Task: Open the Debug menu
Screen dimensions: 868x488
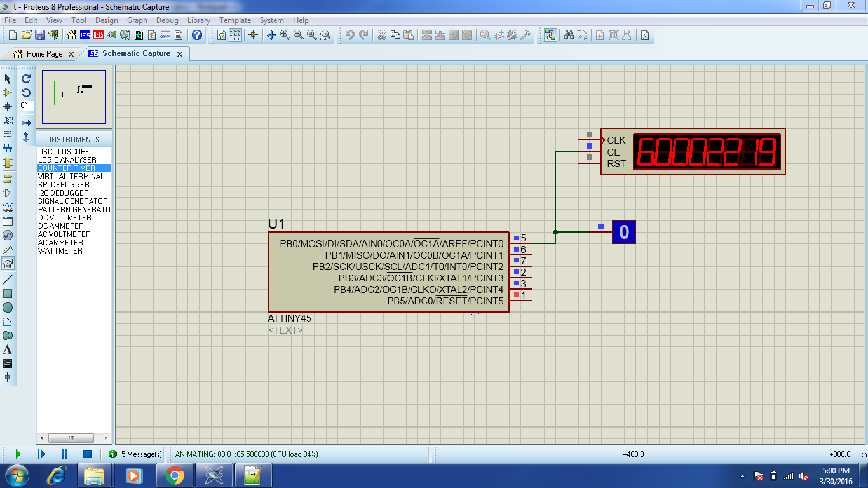Action: click(x=167, y=20)
